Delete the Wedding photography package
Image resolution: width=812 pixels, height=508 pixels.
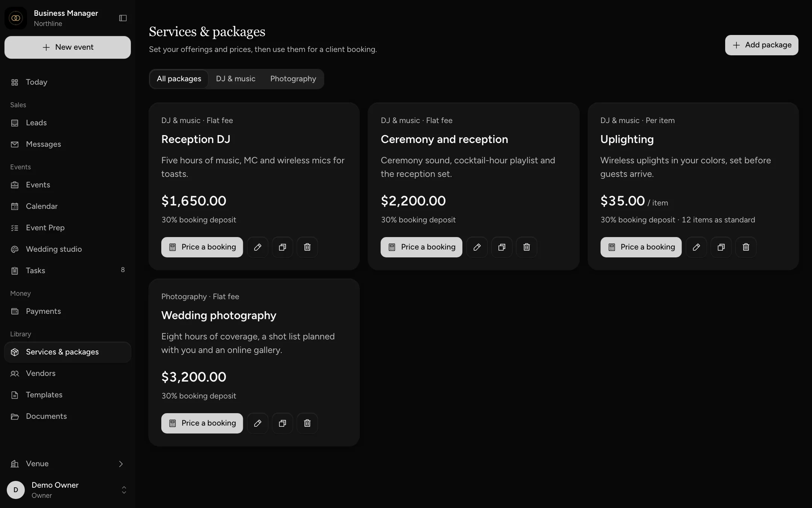click(307, 423)
